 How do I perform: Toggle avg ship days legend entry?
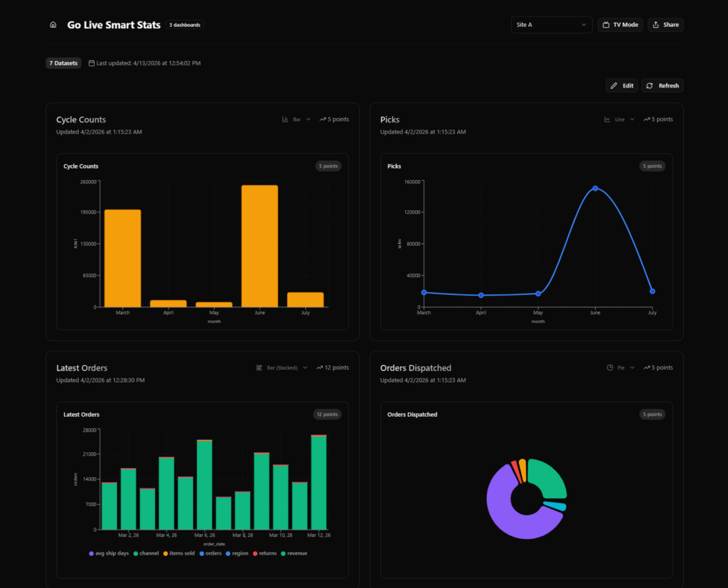click(109, 553)
